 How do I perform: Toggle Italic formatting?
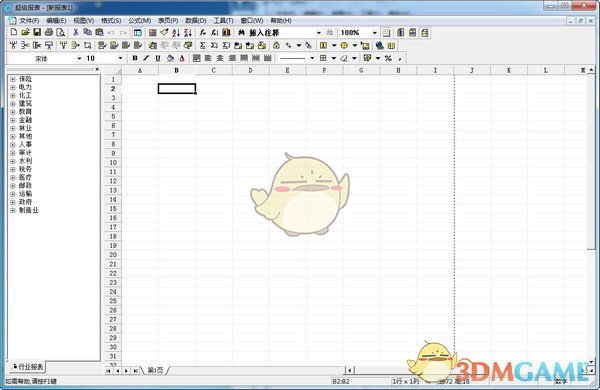pos(146,58)
